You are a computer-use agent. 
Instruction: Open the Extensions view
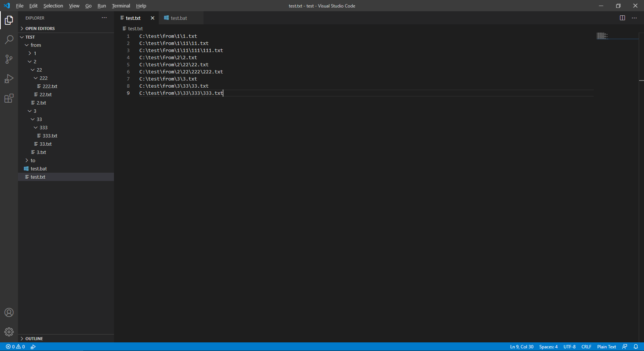tap(9, 98)
